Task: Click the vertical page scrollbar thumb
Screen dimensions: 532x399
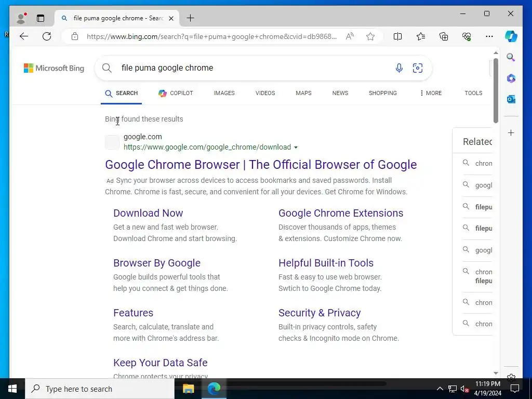Action: (x=496, y=90)
